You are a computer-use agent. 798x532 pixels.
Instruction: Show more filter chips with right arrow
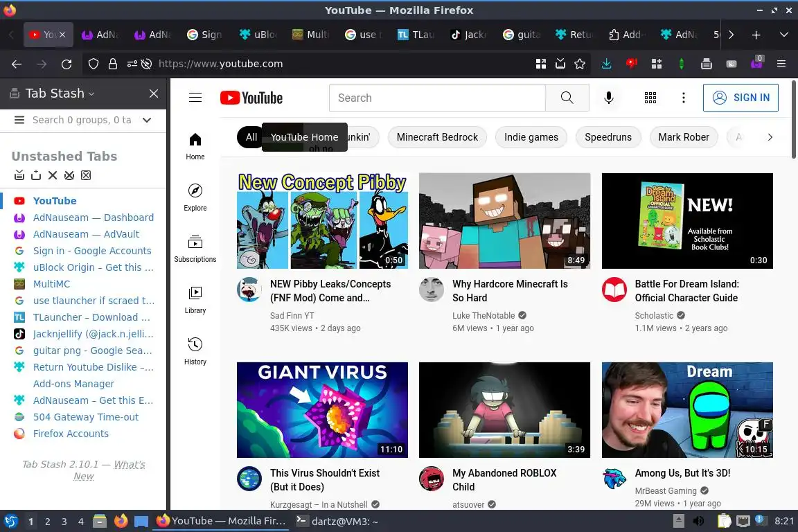pyautogui.click(x=770, y=137)
